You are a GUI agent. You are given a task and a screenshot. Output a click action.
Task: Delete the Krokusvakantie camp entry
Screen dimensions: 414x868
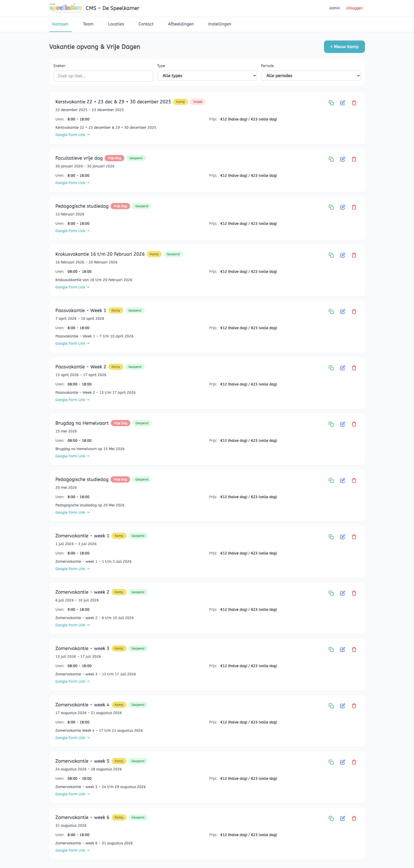coord(354,255)
